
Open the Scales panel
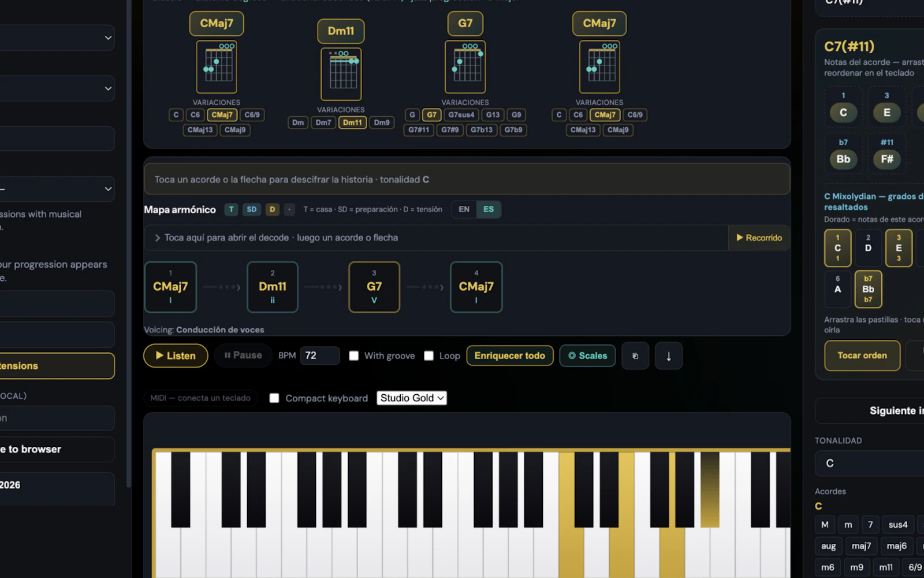coord(587,355)
